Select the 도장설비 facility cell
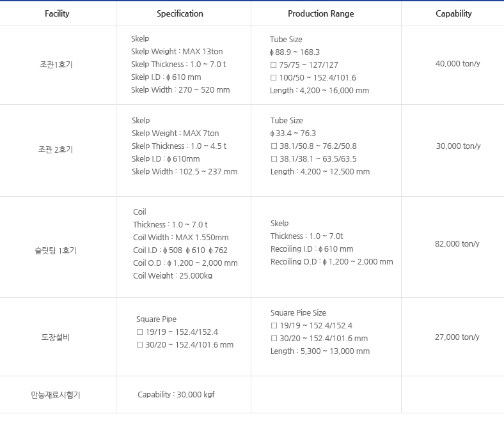 56,337
